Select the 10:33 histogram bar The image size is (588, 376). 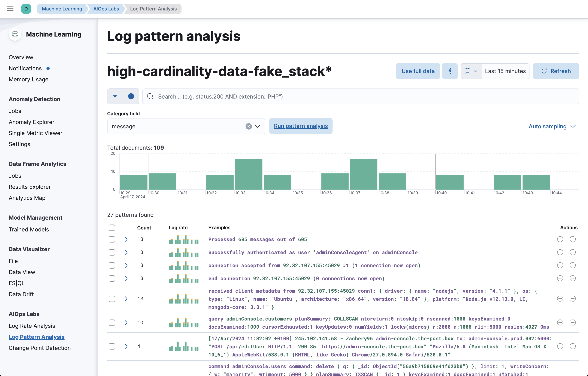249,174
